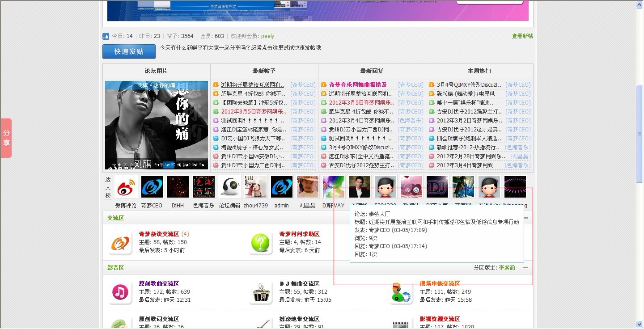
Task: Open the 影视资源交流区 forum link
Action: pos(440,319)
